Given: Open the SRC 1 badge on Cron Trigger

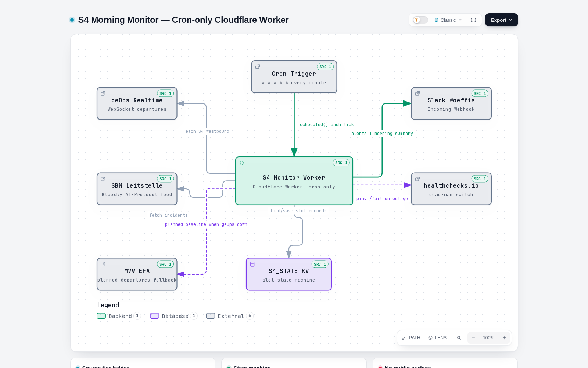Looking at the screenshot, I should [325, 67].
